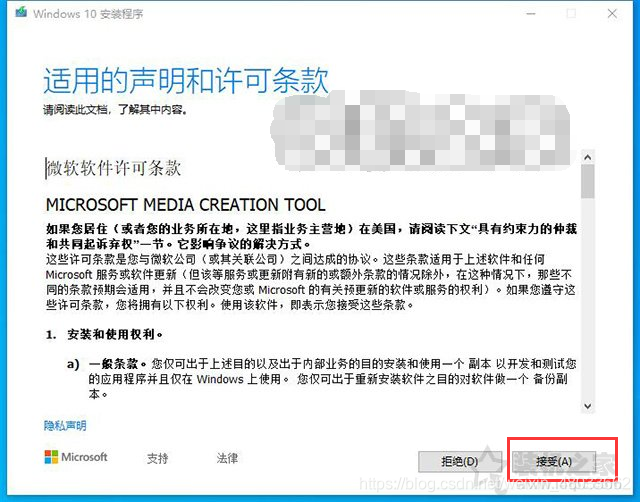Image resolution: width=640 pixels, height=502 pixels.
Task: Click the 请阅读此文档 subtitle text
Action: 116,110
